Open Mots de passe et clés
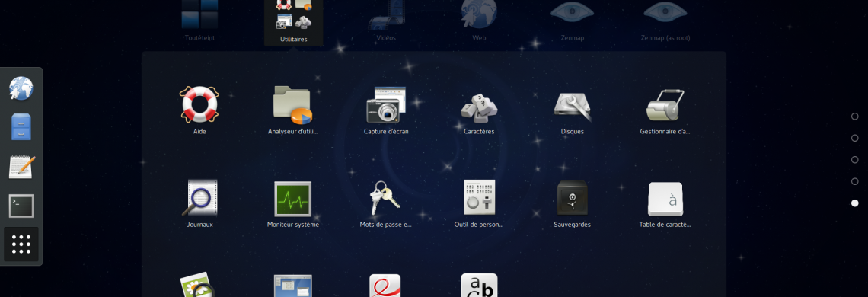Viewport: 868px width, 297px height. point(386,198)
